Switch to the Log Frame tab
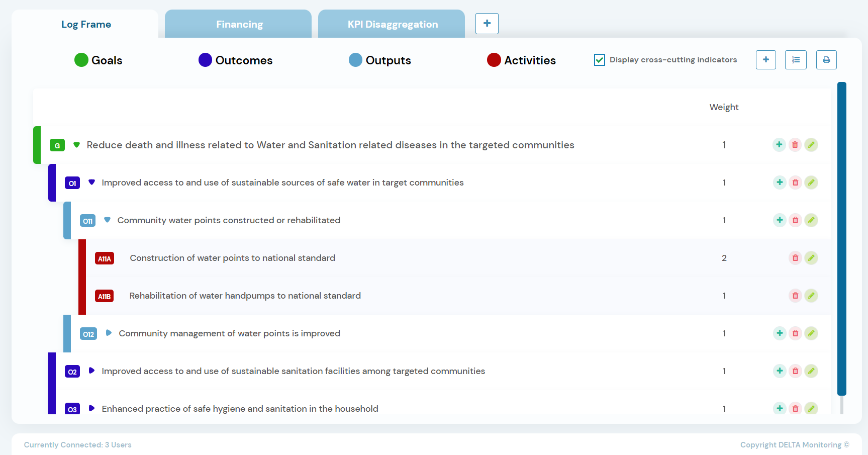868x455 pixels. click(x=86, y=24)
